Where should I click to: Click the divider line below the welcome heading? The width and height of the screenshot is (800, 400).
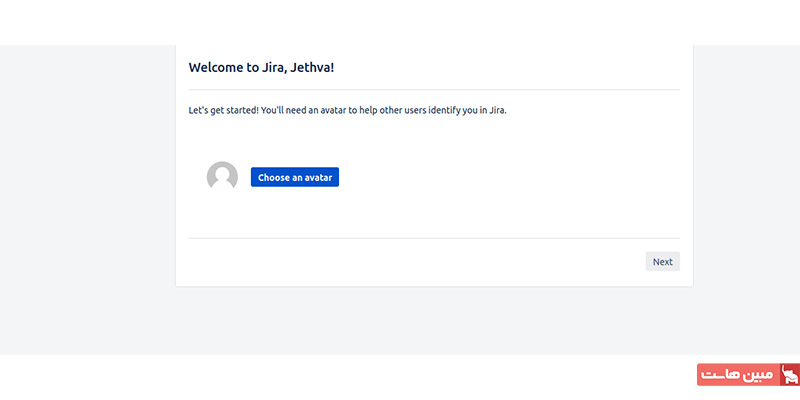pos(434,90)
